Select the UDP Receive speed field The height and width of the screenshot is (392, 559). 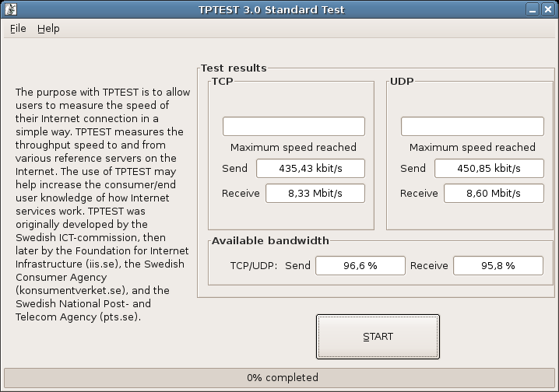[x=494, y=194]
